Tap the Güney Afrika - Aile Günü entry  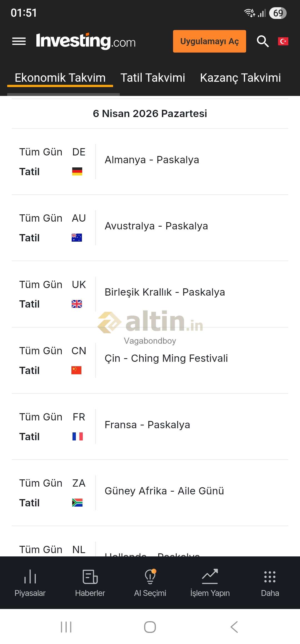tap(164, 491)
